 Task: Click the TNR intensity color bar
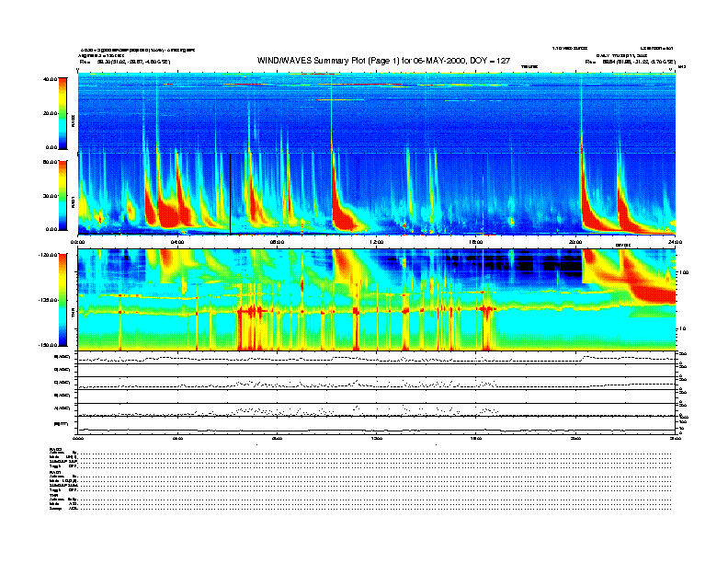click(63, 300)
